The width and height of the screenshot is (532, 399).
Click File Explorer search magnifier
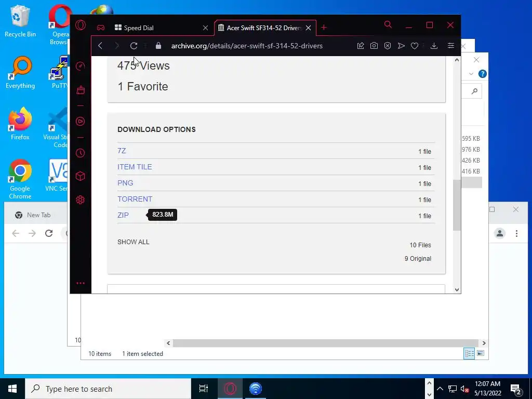(x=474, y=91)
